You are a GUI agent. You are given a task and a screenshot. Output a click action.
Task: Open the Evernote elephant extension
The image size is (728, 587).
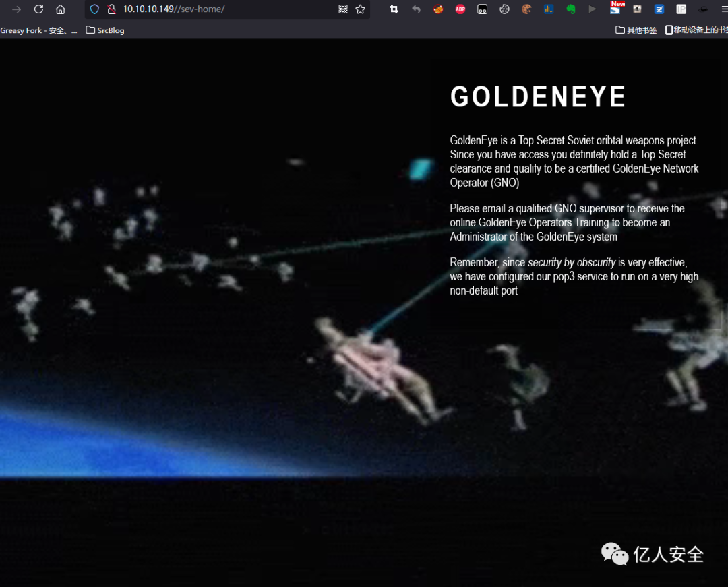[x=571, y=9]
